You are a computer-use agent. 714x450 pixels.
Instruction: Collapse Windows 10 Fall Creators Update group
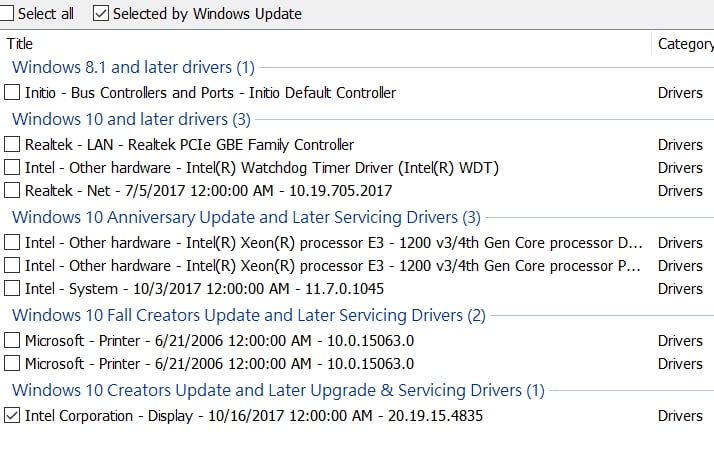pos(249,315)
